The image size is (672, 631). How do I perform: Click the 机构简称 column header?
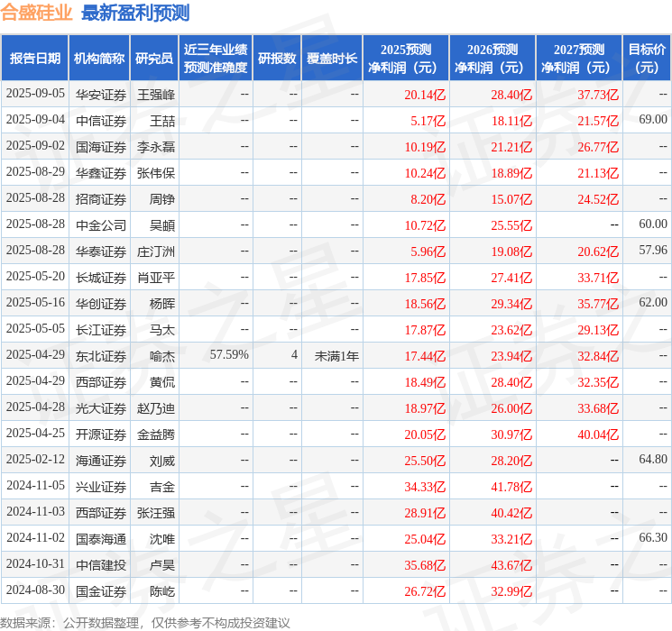[99, 59]
